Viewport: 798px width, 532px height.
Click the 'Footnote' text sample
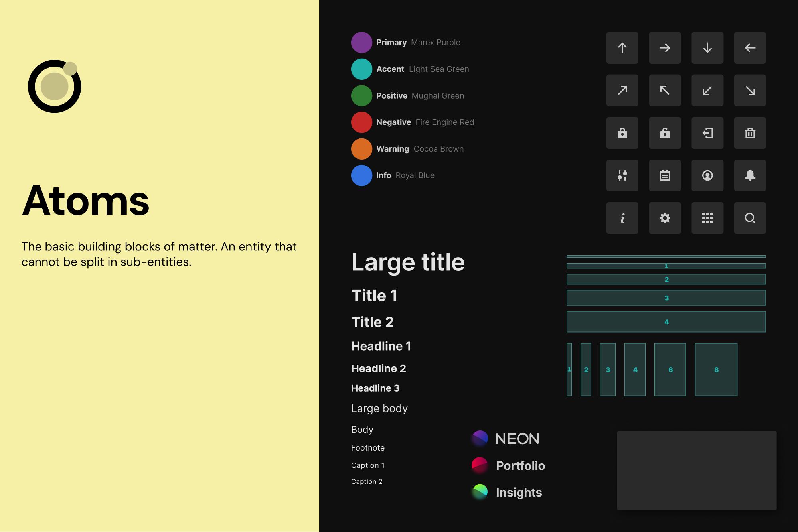(x=368, y=448)
